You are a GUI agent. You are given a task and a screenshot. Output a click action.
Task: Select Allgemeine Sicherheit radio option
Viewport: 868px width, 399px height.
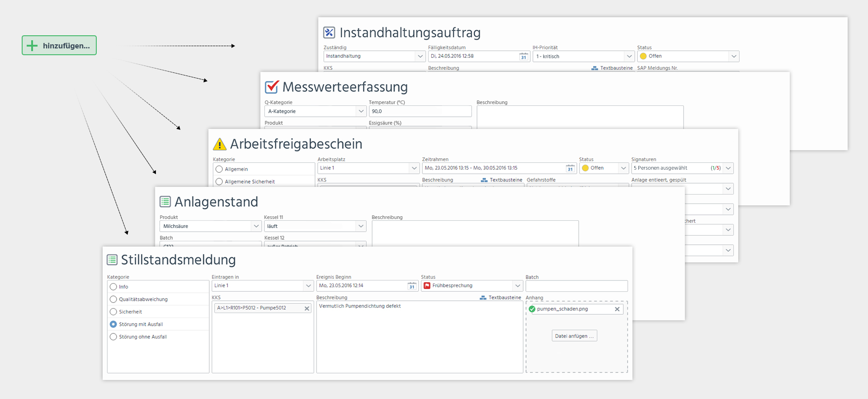coord(219,182)
